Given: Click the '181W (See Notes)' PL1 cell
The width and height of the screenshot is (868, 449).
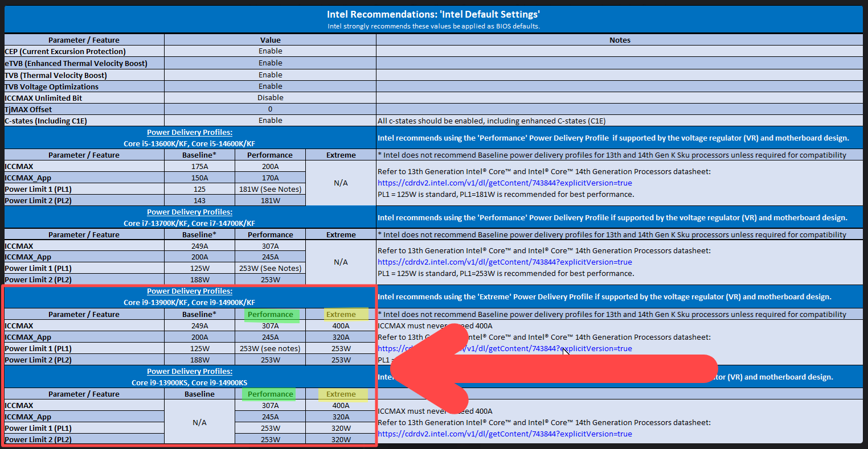Looking at the screenshot, I should coord(270,189).
